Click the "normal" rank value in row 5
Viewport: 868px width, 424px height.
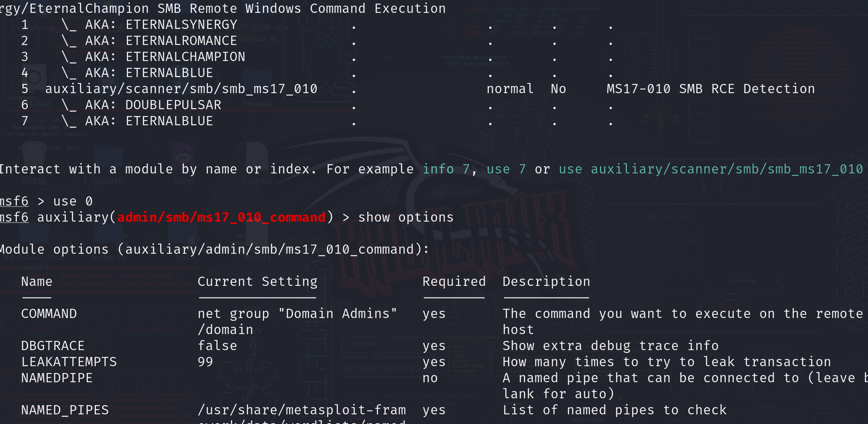pos(510,89)
